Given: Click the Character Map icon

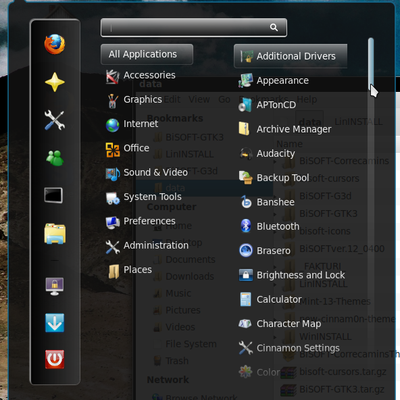Looking at the screenshot, I should 246,324.
